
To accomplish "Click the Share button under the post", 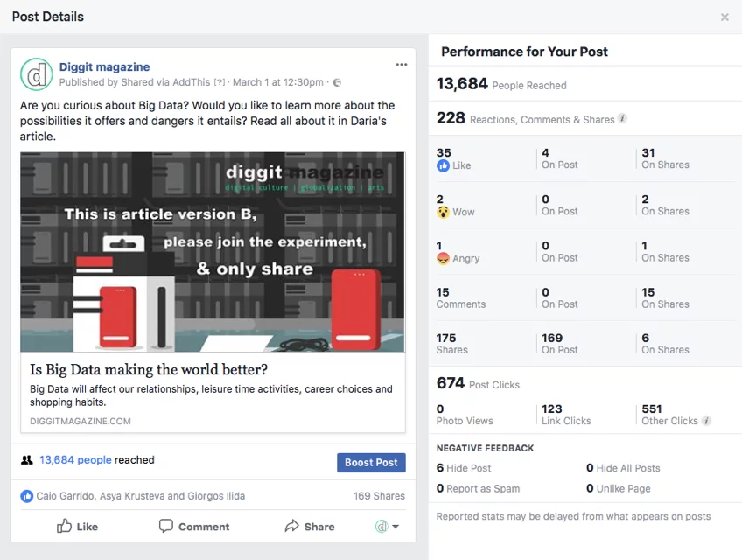I will point(309,527).
